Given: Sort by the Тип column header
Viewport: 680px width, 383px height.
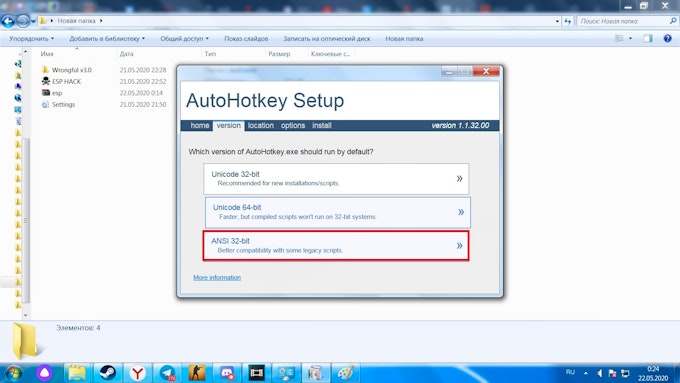Looking at the screenshot, I should tap(210, 54).
